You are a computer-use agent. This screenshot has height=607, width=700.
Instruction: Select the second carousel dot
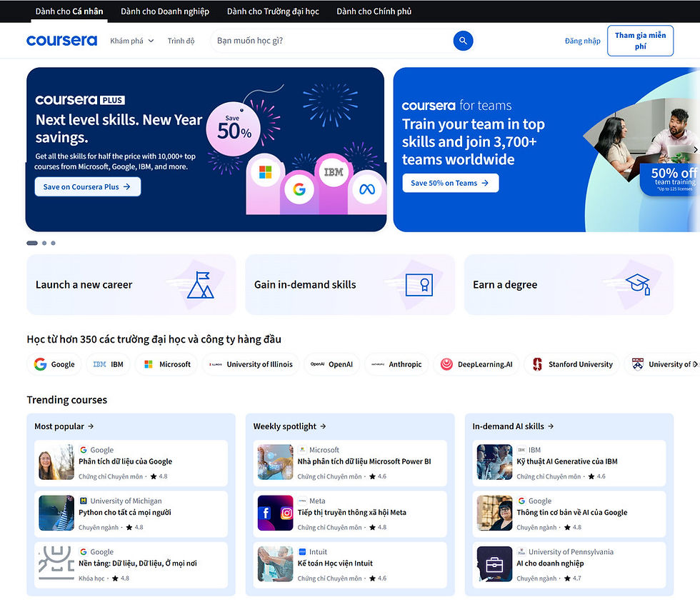(44, 243)
